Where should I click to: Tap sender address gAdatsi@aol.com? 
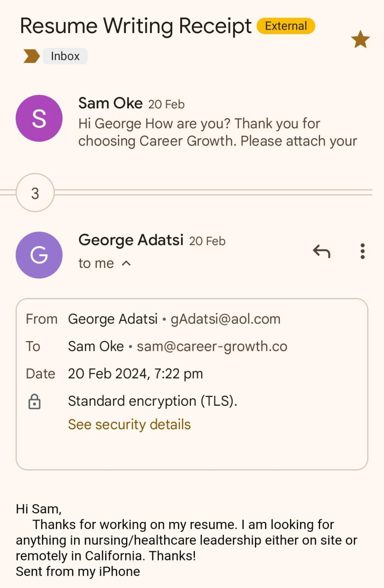point(225,319)
